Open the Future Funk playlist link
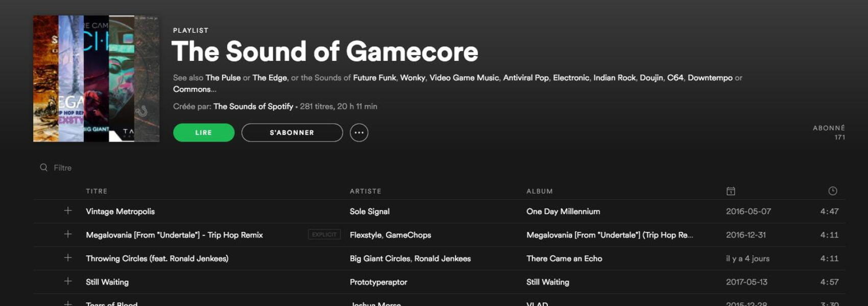Image resolution: width=868 pixels, height=306 pixels. 374,78
